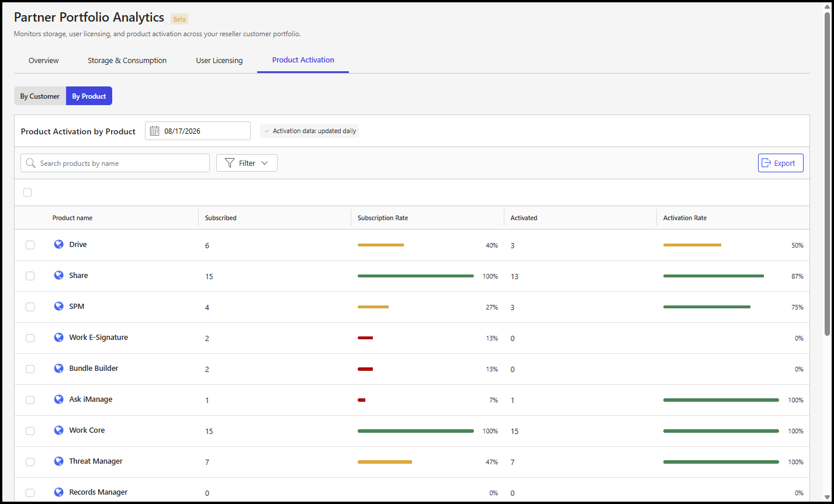Click the funnel icon on Filter
The height and width of the screenshot is (504, 834).
pyautogui.click(x=230, y=163)
